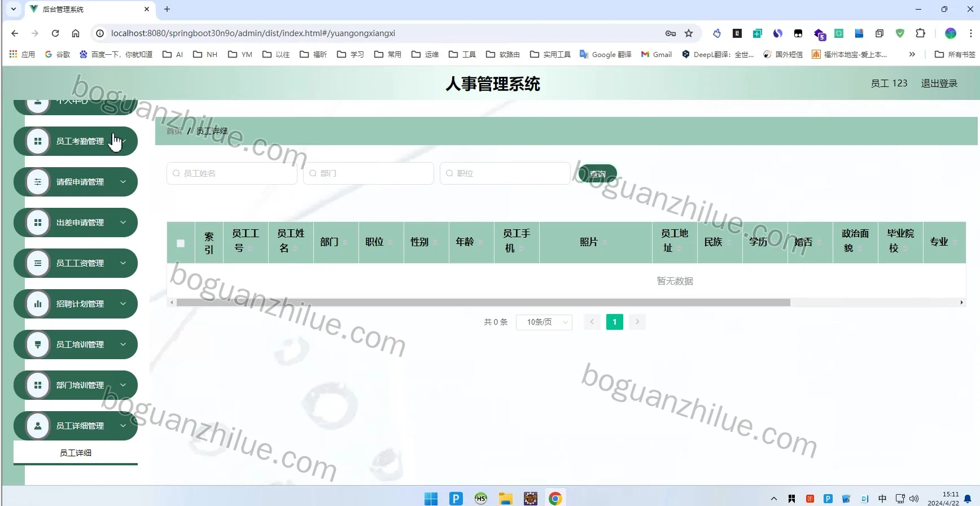Click the 招聘计划管理 bar chart icon

(x=38, y=304)
